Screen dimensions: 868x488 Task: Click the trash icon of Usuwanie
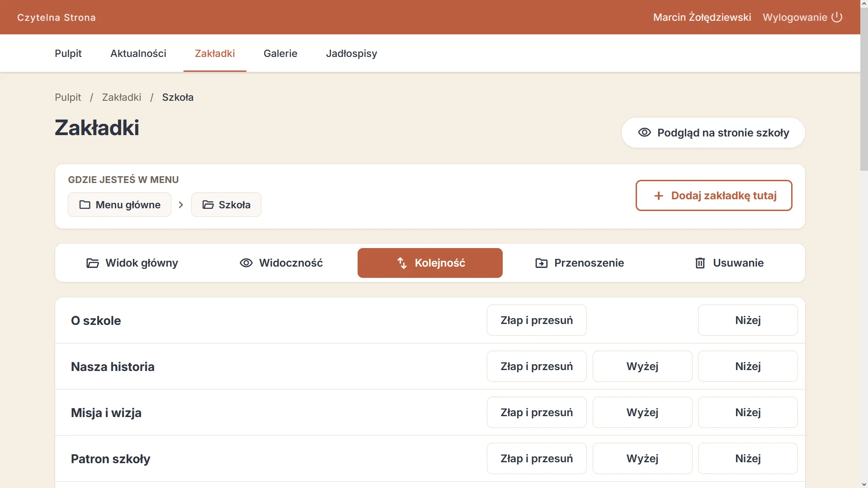click(700, 263)
